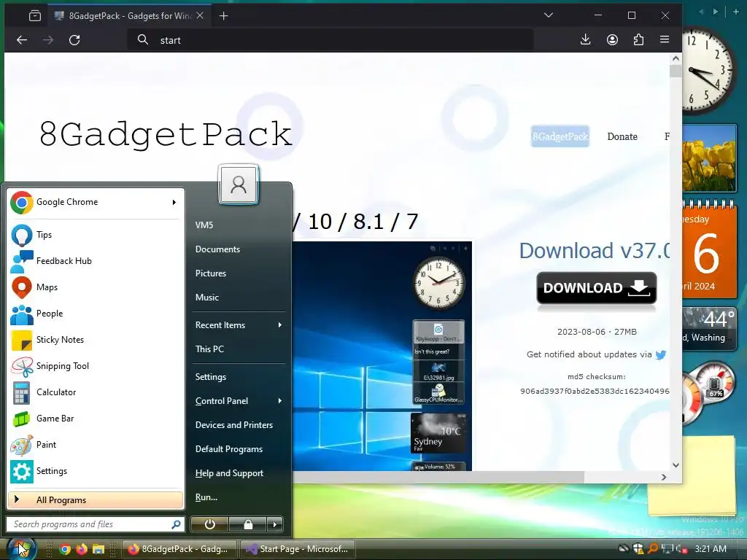Image resolution: width=747 pixels, height=560 pixels.
Task: Click the black DOWNLOAD button
Action: (597, 288)
